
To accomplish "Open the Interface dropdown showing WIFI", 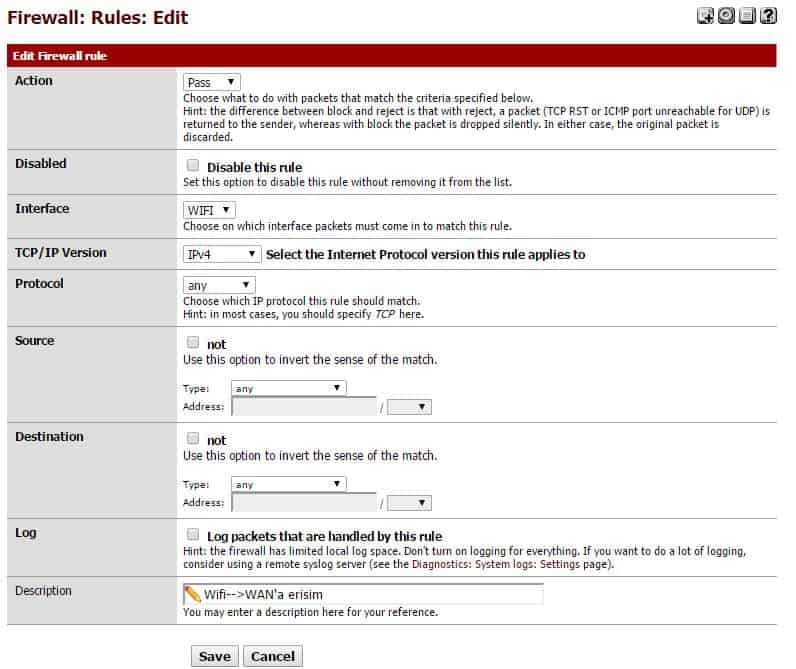I will click(210, 210).
